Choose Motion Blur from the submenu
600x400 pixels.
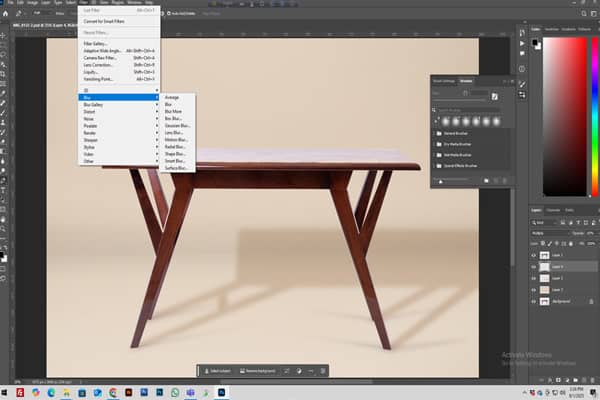[177, 140]
